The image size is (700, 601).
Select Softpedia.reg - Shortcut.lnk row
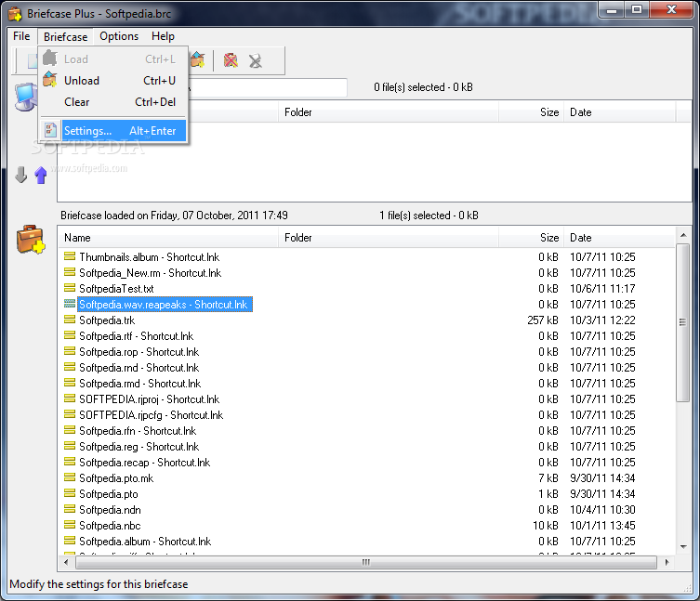pyautogui.click(x=139, y=446)
